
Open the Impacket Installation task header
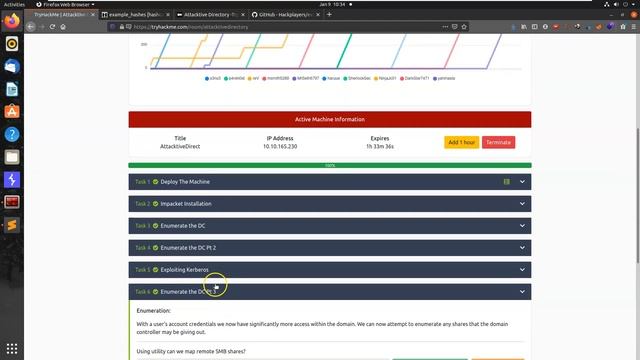click(330, 204)
